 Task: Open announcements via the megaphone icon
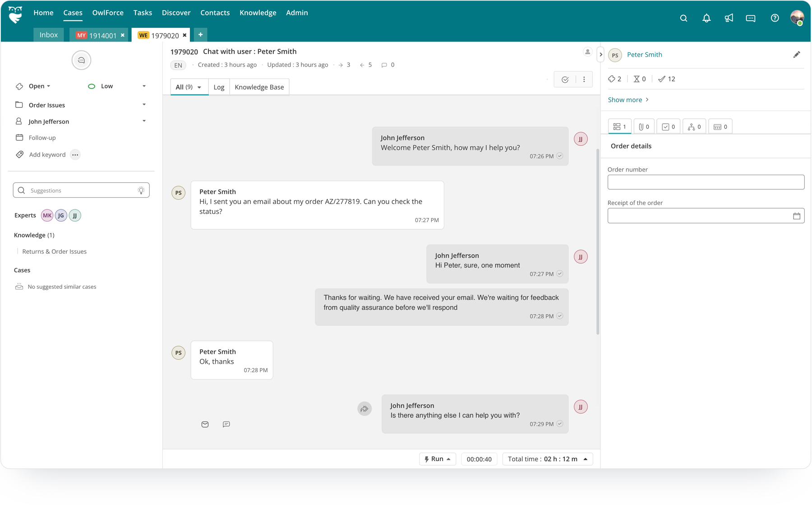pos(729,18)
